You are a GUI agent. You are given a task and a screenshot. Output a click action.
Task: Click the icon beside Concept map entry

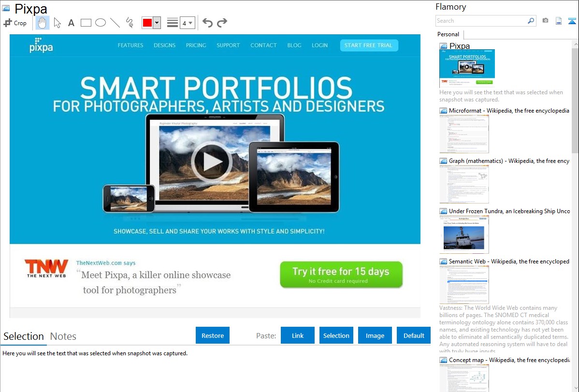tap(443, 360)
